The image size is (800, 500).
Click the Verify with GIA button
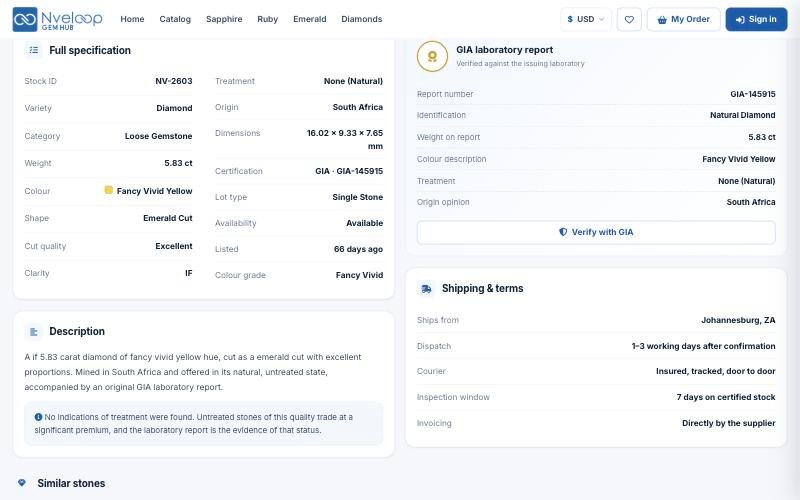click(596, 232)
